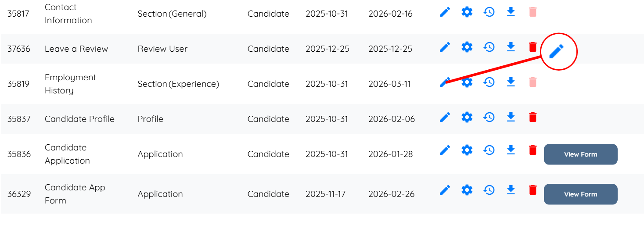This screenshot has height=225, width=644.
Task: Download the Employment History form
Action: (511, 82)
